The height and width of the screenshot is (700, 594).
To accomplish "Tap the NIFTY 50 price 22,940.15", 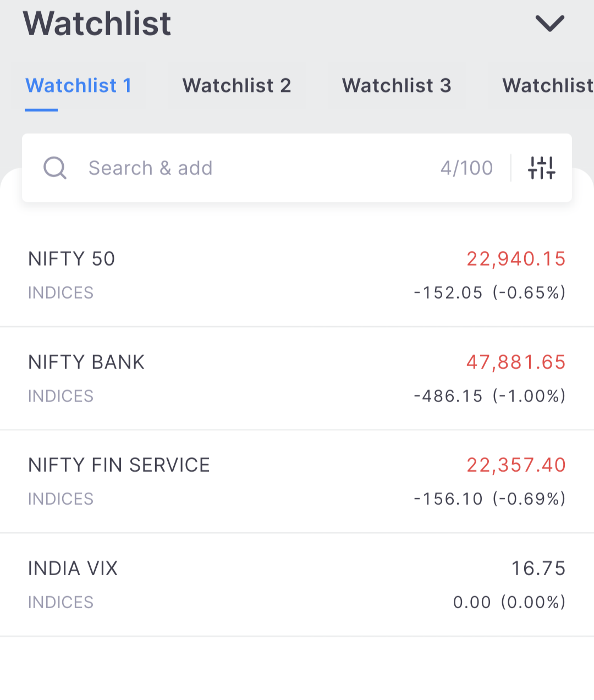I will tap(516, 259).
